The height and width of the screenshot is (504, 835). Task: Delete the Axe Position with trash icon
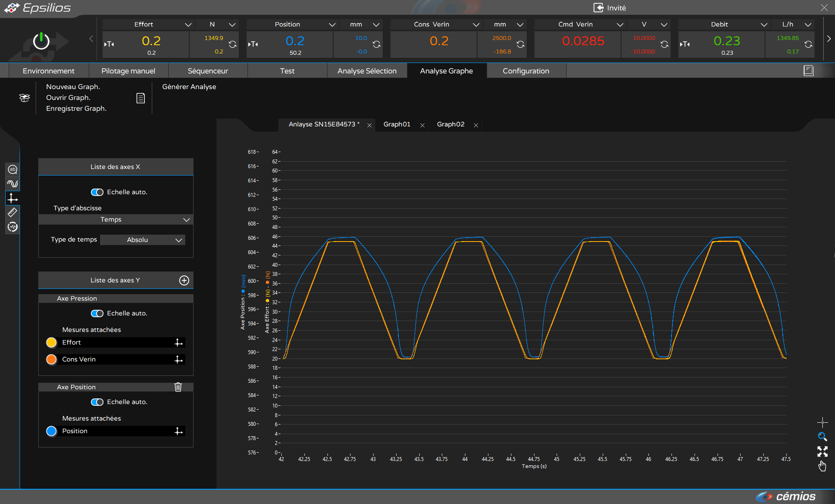point(178,387)
